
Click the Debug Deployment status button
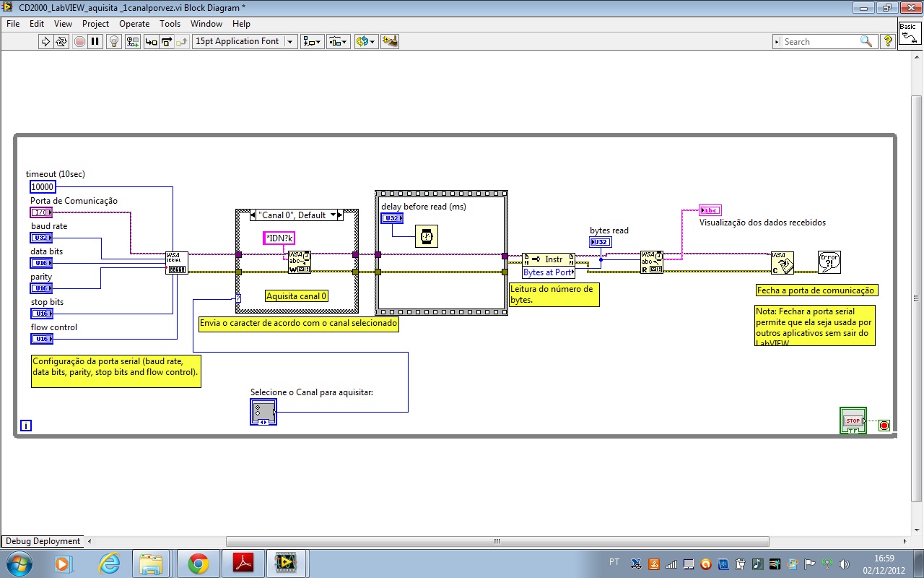click(42, 541)
